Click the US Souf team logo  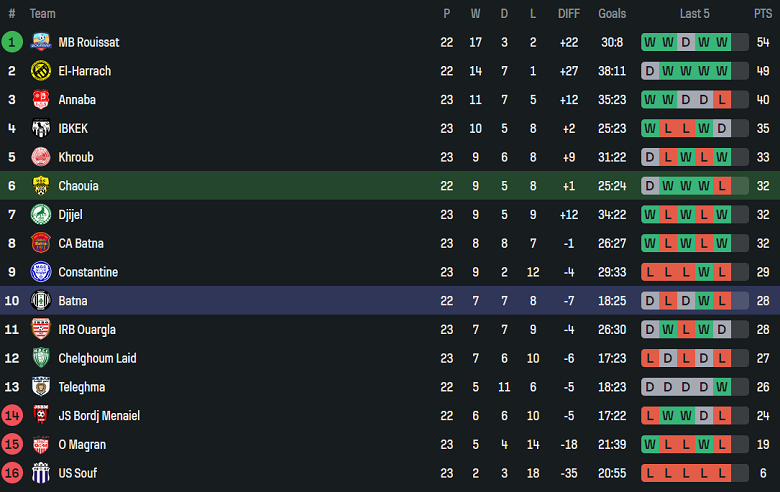tap(41, 473)
